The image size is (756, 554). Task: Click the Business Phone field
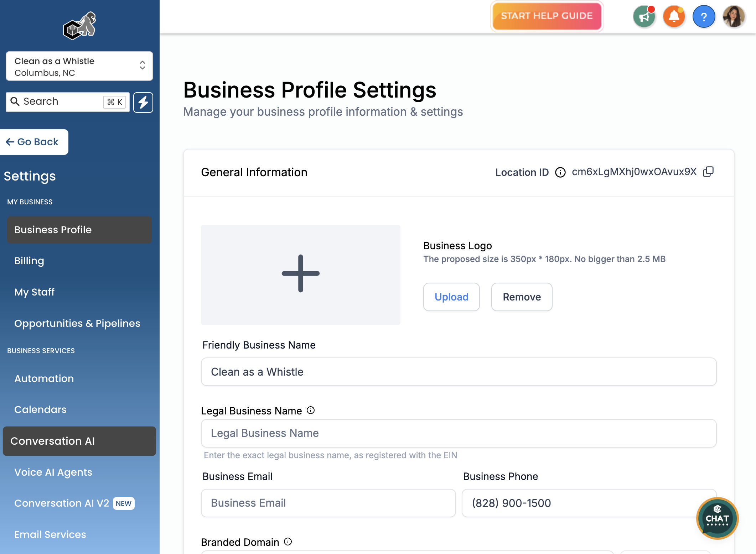point(589,503)
